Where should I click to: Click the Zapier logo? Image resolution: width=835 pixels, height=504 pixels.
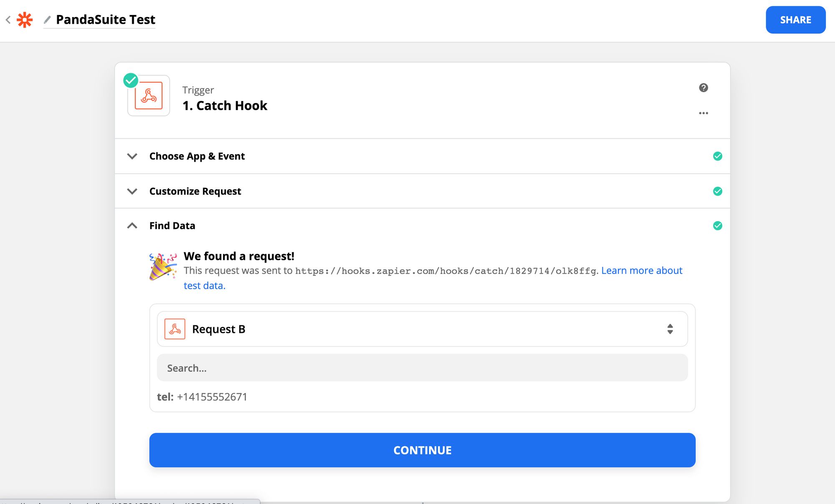click(24, 19)
